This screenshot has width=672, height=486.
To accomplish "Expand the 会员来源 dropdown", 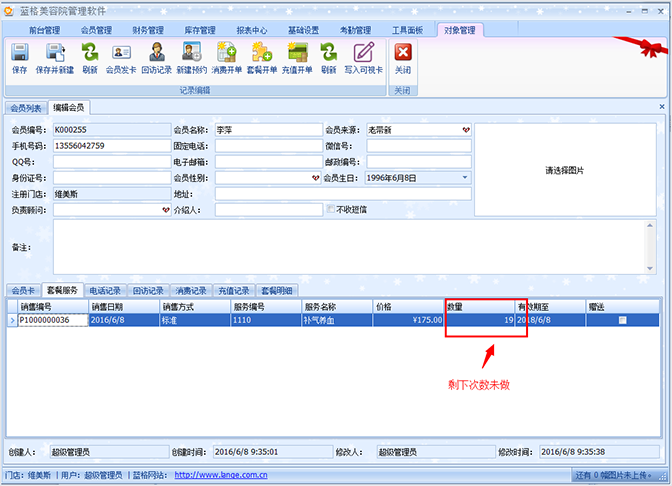I will click(464, 130).
